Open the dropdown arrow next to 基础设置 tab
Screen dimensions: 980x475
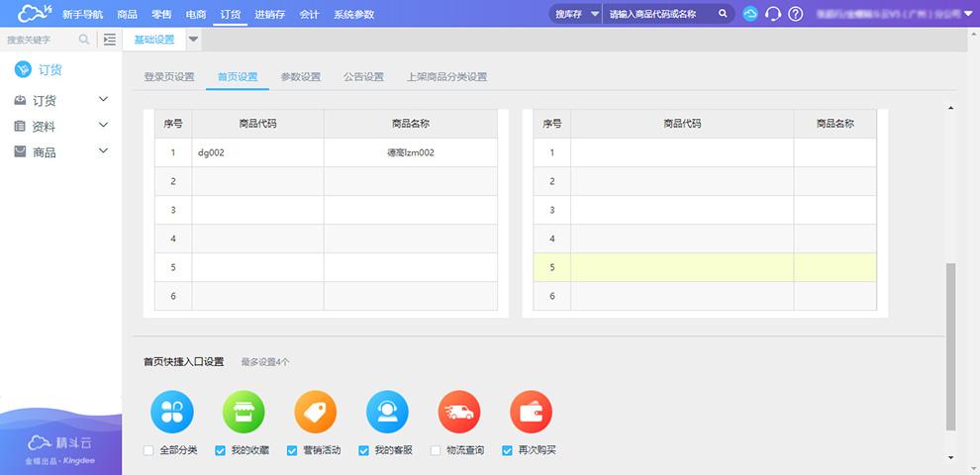tap(193, 40)
